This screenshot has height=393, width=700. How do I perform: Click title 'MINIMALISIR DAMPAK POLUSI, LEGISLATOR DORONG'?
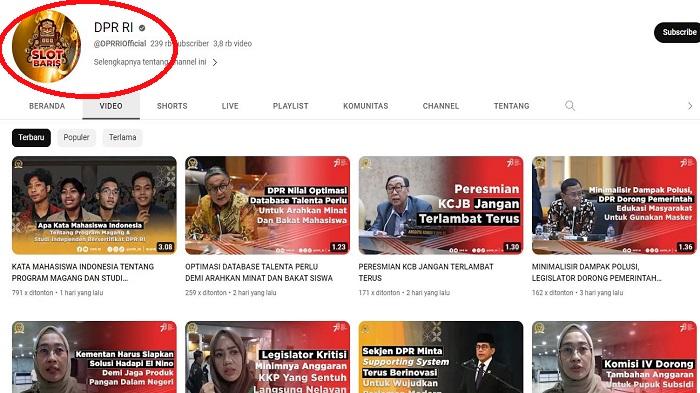(x=596, y=272)
